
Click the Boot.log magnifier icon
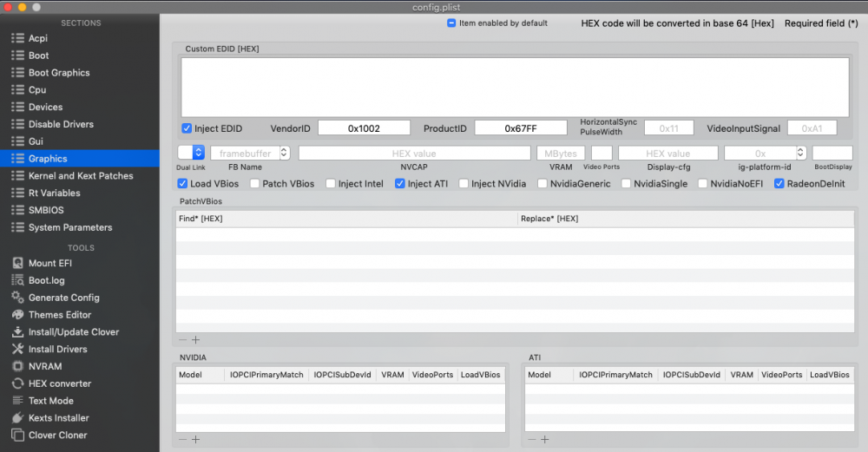(17, 280)
